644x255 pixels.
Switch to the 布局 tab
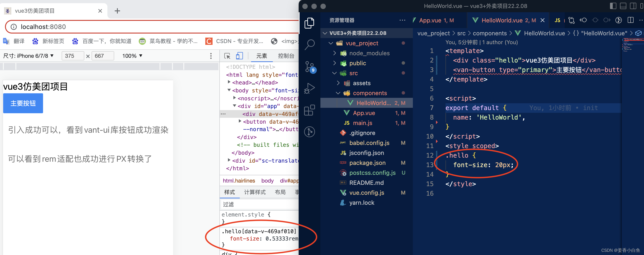(280, 192)
